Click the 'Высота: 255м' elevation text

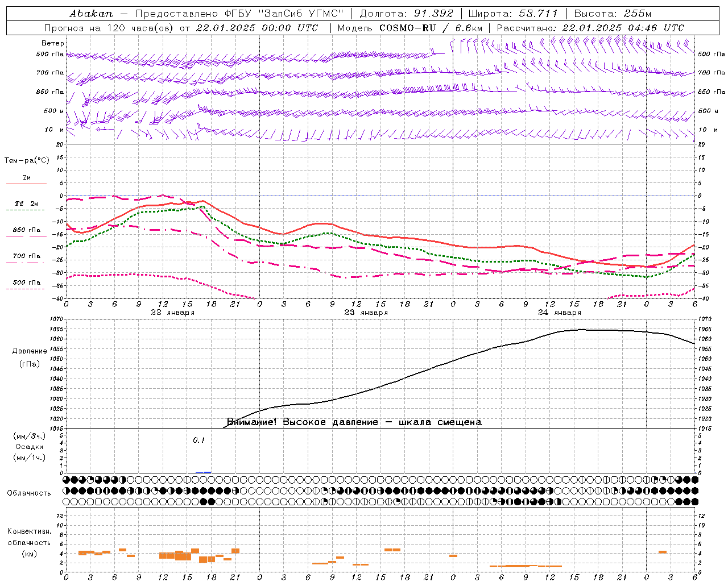613,14
